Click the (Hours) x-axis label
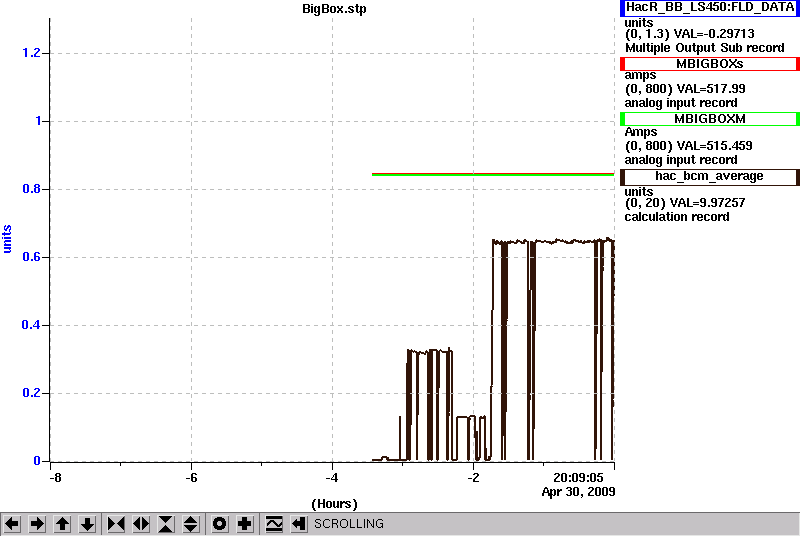The height and width of the screenshot is (536, 800). [334, 504]
